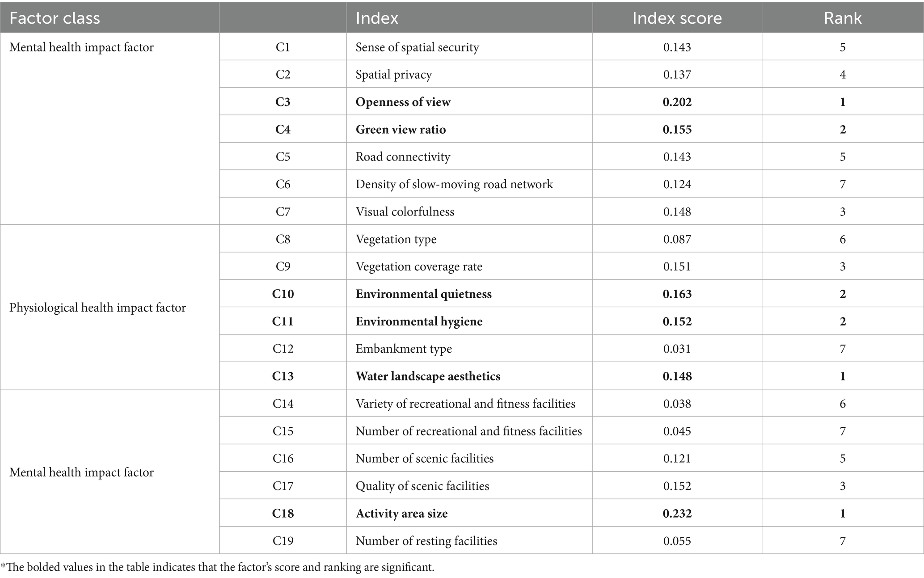Select the index score 0.031

coord(677,349)
